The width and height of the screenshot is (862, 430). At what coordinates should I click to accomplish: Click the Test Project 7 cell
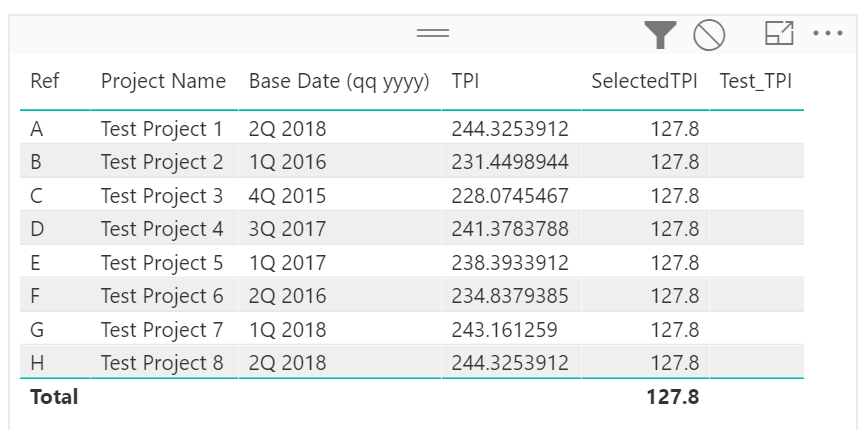tap(162, 330)
